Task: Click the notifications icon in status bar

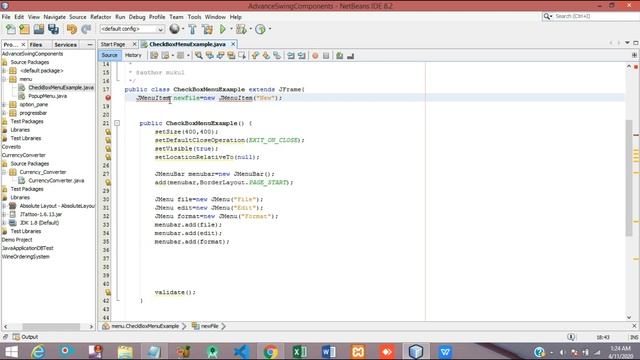Action: 571,337
